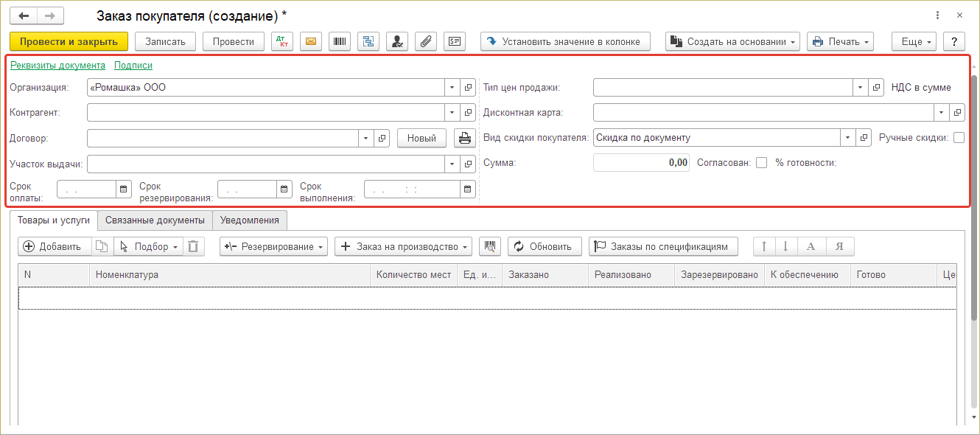
Task: Open the Уведомления tab
Action: coord(250,220)
